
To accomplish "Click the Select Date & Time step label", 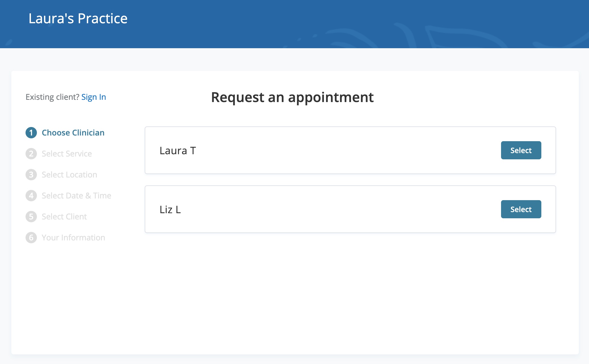I will coord(76,195).
